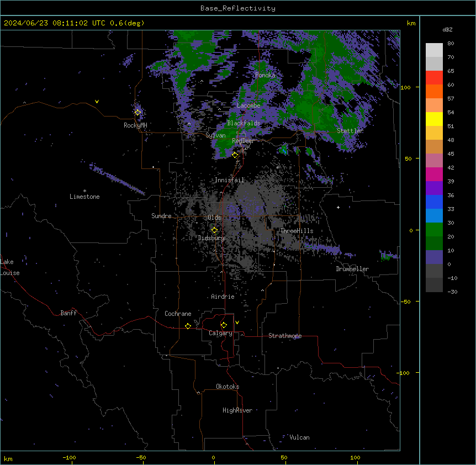Click the RockyMH label
The width and height of the screenshot is (476, 465).
tap(135, 125)
